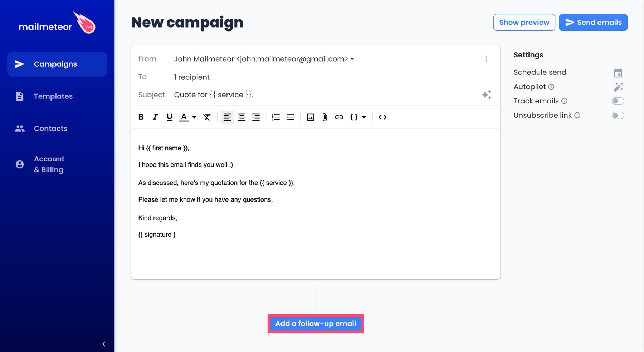Insert a hyperlink
The width and height of the screenshot is (644, 352).
339,117
